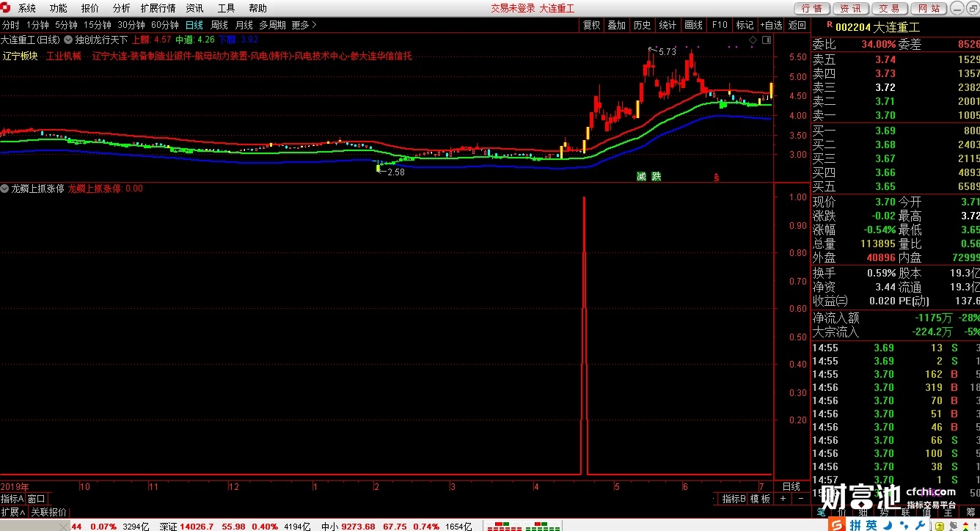980x531 pixels.
Task: Switch to 1分钟 period
Action: [x=37, y=25]
